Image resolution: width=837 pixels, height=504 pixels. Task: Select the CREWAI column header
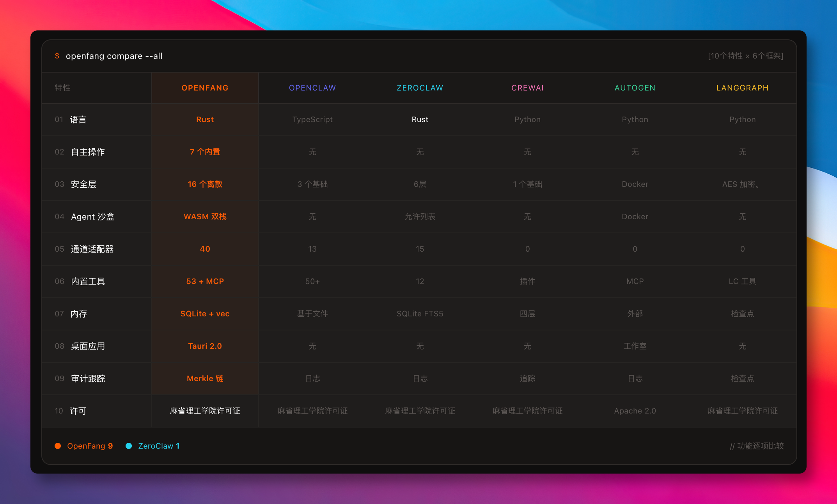pyautogui.click(x=527, y=88)
